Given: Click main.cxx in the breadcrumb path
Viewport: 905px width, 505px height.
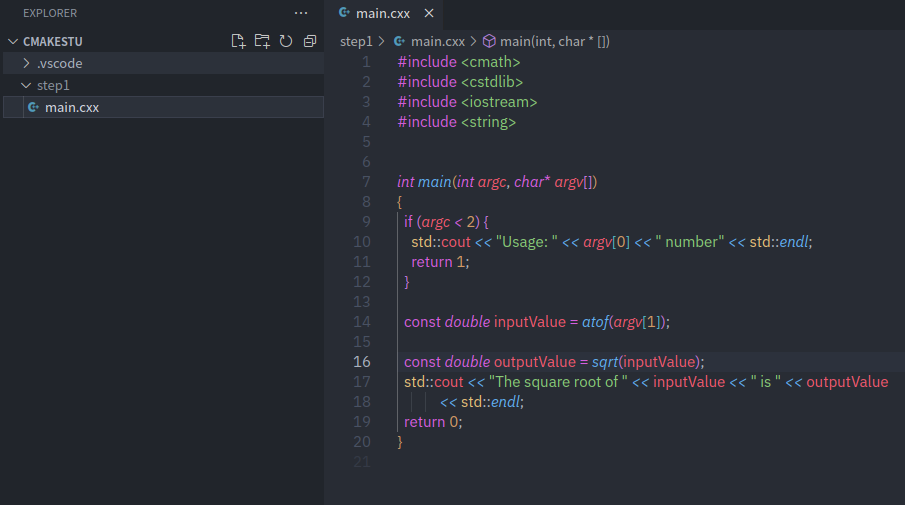Looking at the screenshot, I should (x=437, y=41).
